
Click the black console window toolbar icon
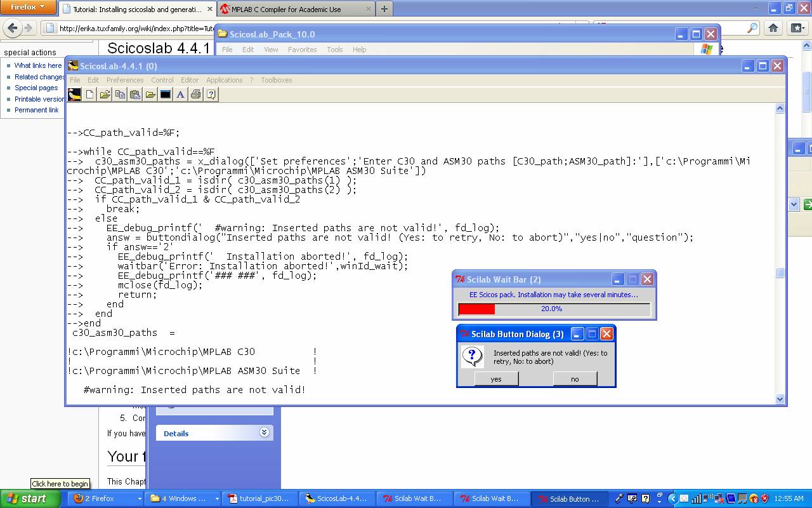(x=166, y=95)
